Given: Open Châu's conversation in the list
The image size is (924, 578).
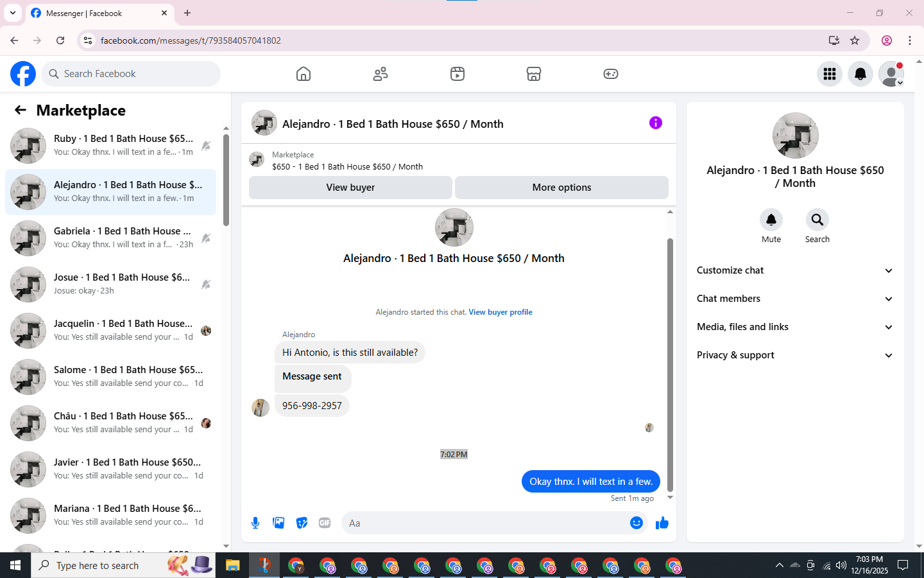Looking at the screenshot, I should click(x=110, y=423).
